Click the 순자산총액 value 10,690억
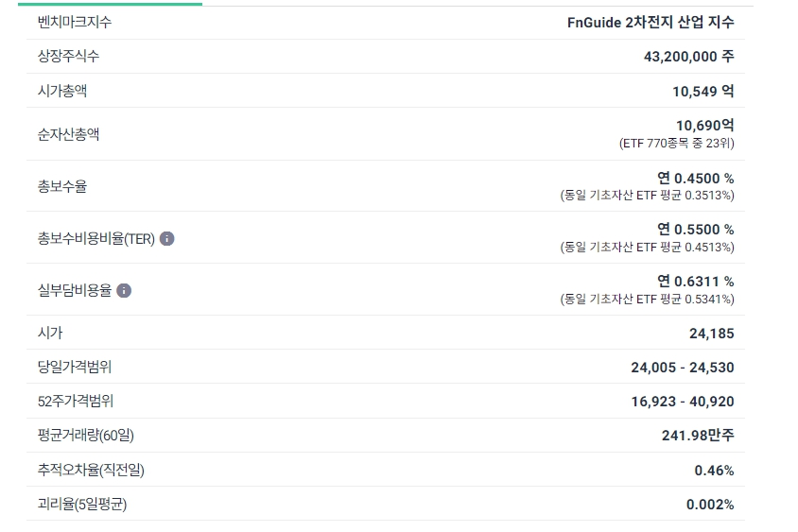This screenshot has width=798, height=532. pos(704,125)
